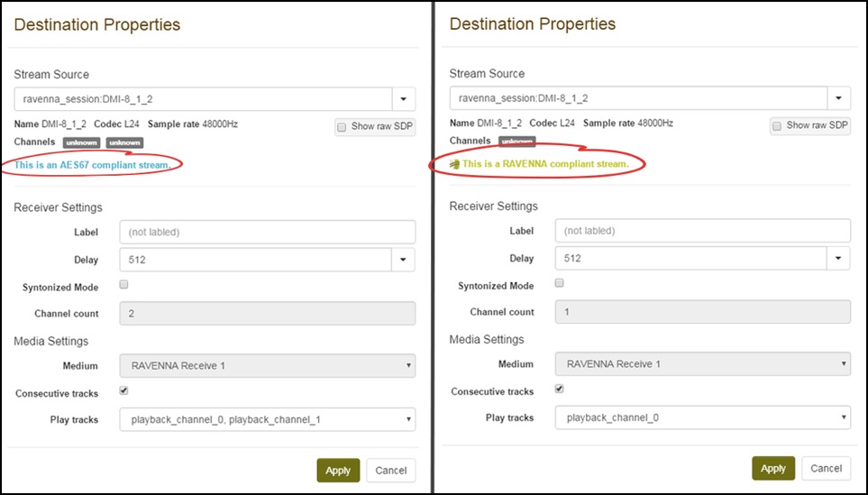Open Medium dropdown in left panel
The image size is (868, 495).
268,366
